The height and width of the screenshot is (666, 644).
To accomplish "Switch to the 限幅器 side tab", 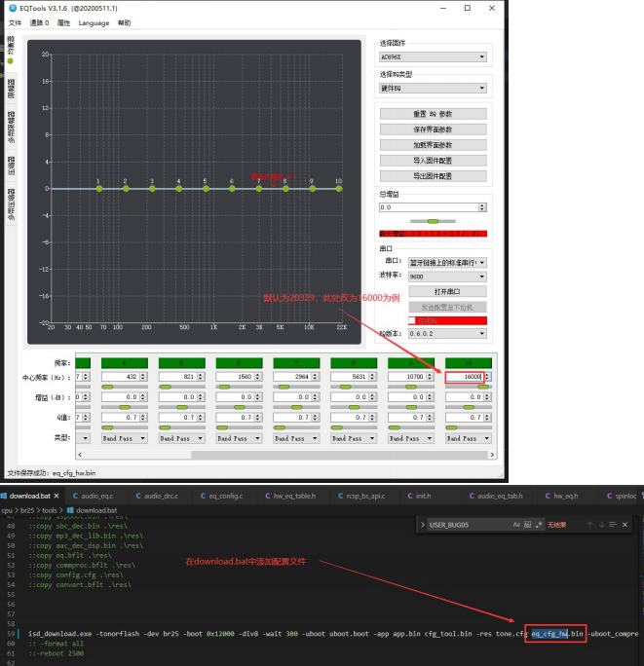I will 11,89.
